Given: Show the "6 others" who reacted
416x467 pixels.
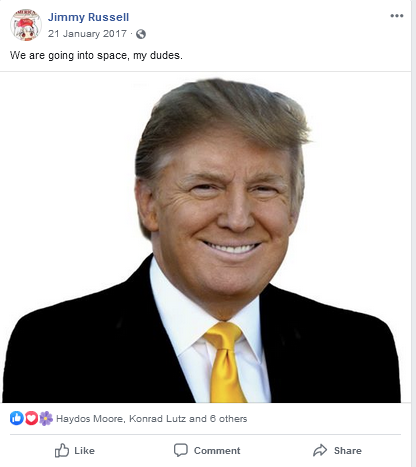Looking at the screenshot, I should coord(228,419).
